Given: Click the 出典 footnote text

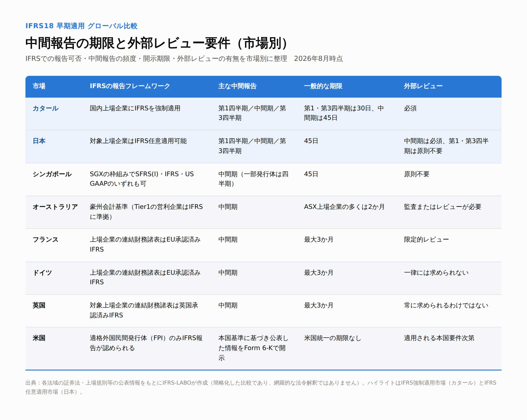Looking at the screenshot, I should click(x=261, y=387).
